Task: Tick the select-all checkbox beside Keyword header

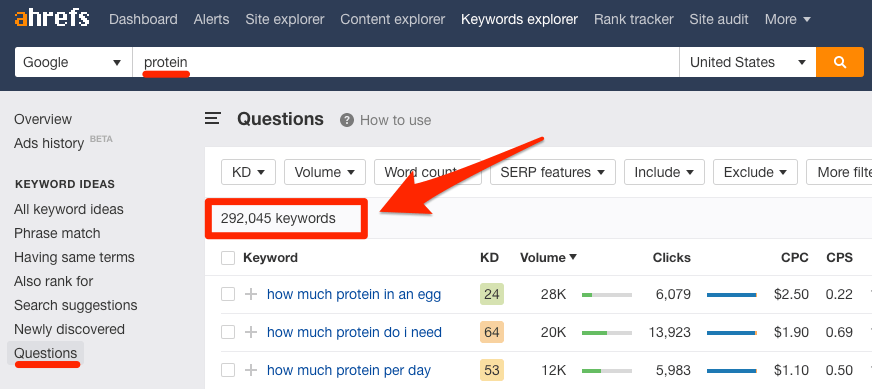Action: coord(228,258)
